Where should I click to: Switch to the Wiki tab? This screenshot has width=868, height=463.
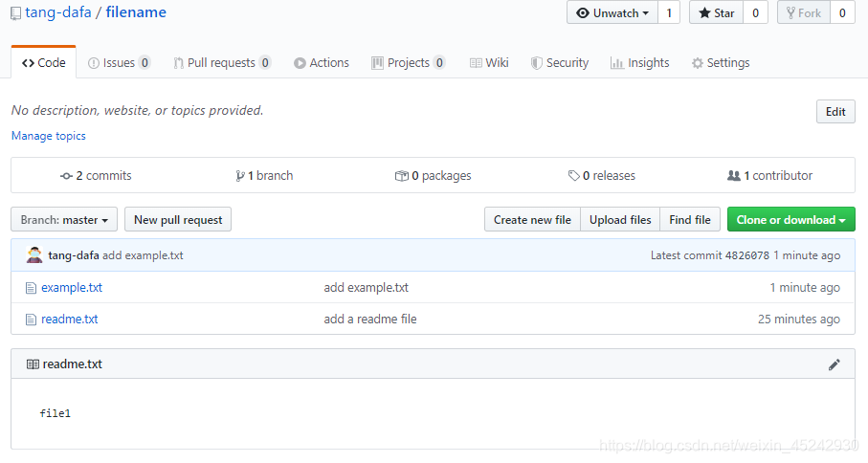point(489,62)
